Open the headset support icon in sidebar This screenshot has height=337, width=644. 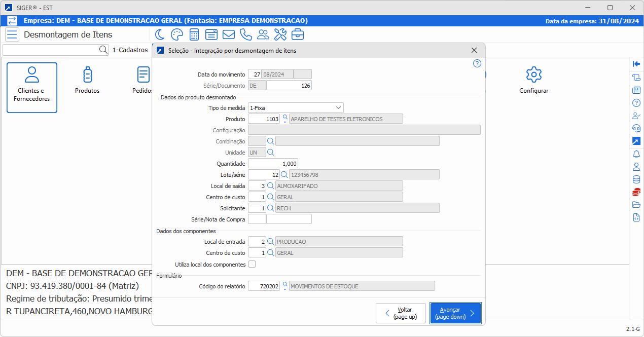click(636, 128)
